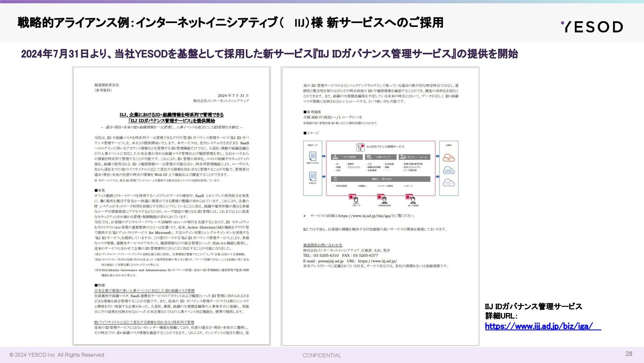The height and width of the screenshot is (363, 644).
Task: Click the 人事イベント header bar
Action: pos(380,157)
